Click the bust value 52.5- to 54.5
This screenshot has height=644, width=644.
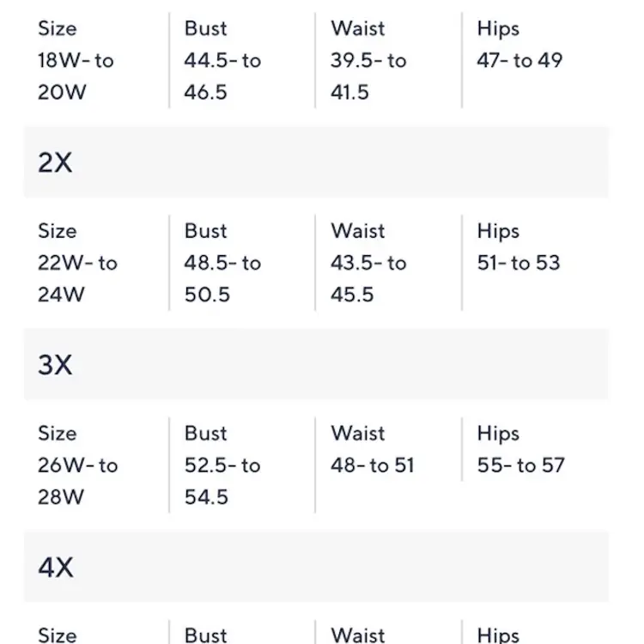click(222, 481)
